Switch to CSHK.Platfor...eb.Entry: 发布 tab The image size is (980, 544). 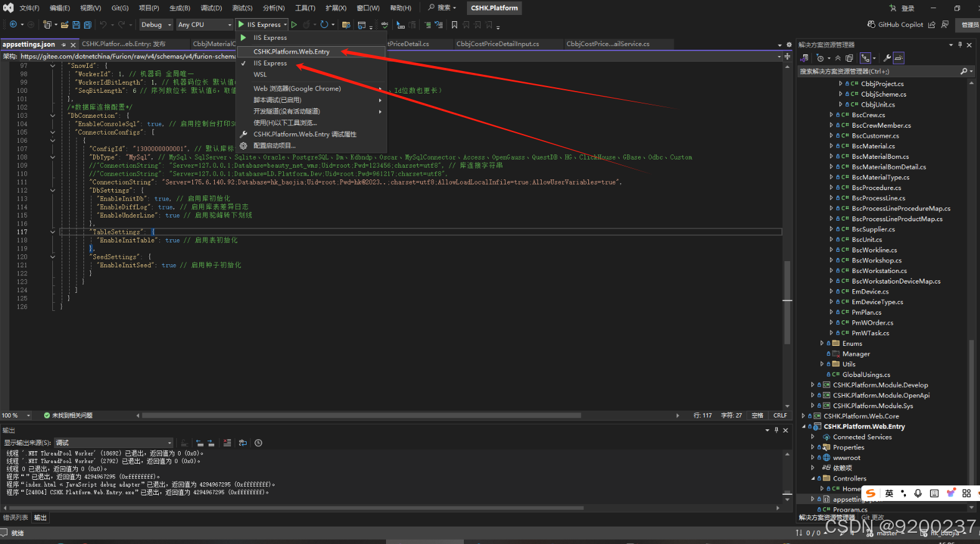[x=124, y=44]
